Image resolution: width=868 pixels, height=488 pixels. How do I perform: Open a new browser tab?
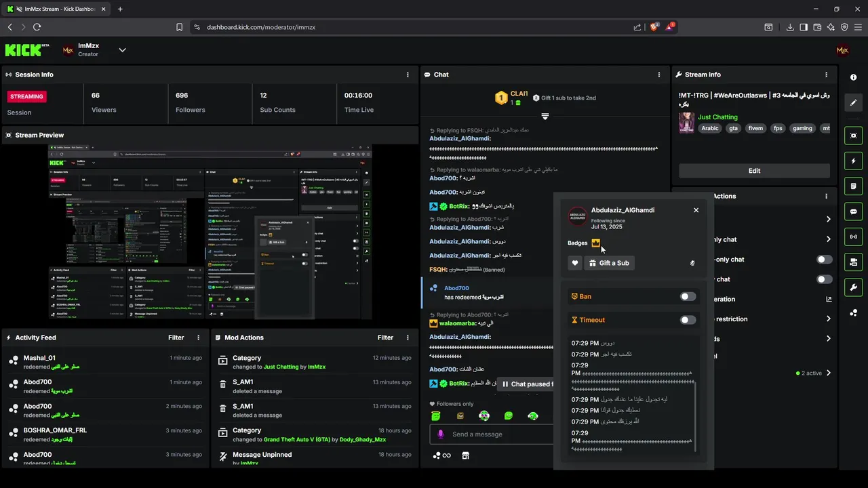click(120, 9)
